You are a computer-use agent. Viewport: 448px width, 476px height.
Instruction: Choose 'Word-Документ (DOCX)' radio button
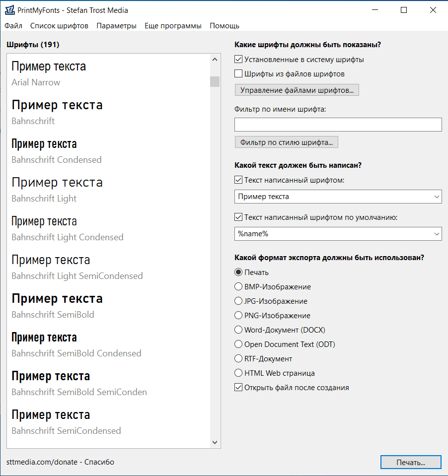(x=238, y=330)
